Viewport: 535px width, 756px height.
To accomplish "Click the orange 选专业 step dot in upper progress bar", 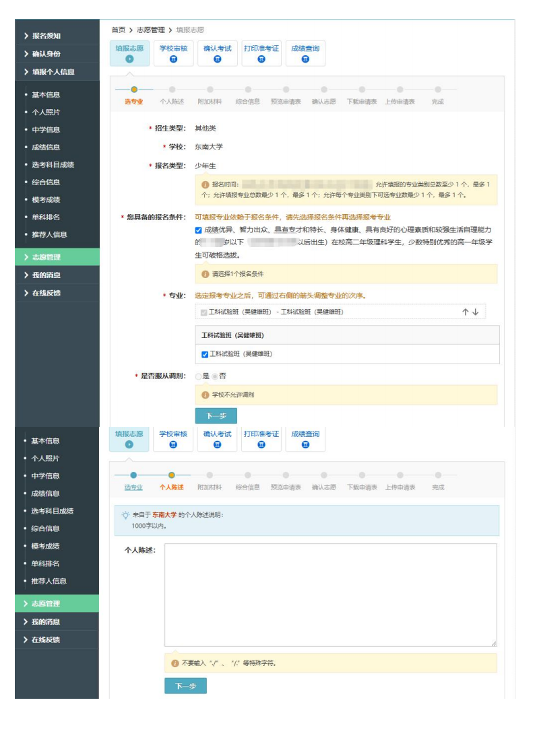I will pos(134,89).
